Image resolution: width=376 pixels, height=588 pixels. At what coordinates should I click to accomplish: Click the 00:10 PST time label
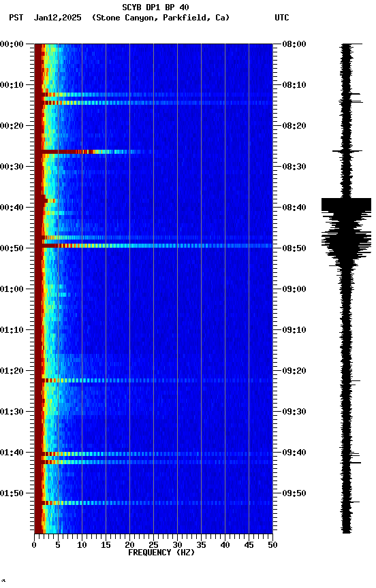click(x=12, y=85)
